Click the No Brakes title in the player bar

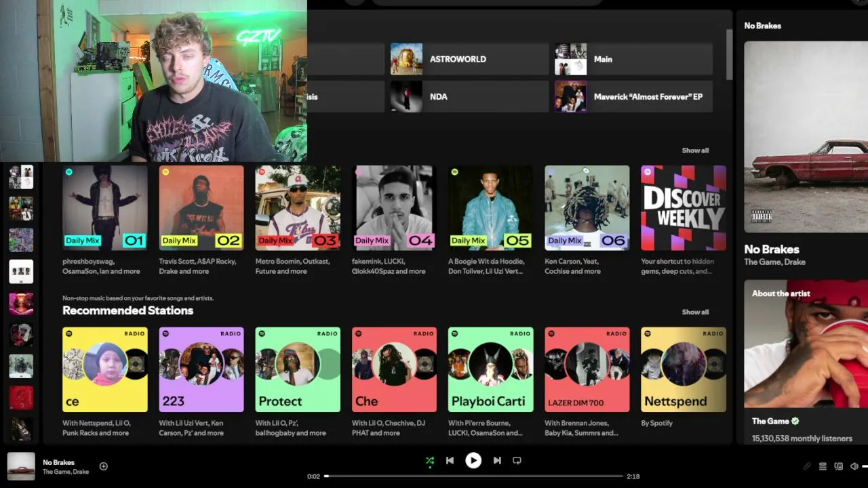tap(59, 462)
